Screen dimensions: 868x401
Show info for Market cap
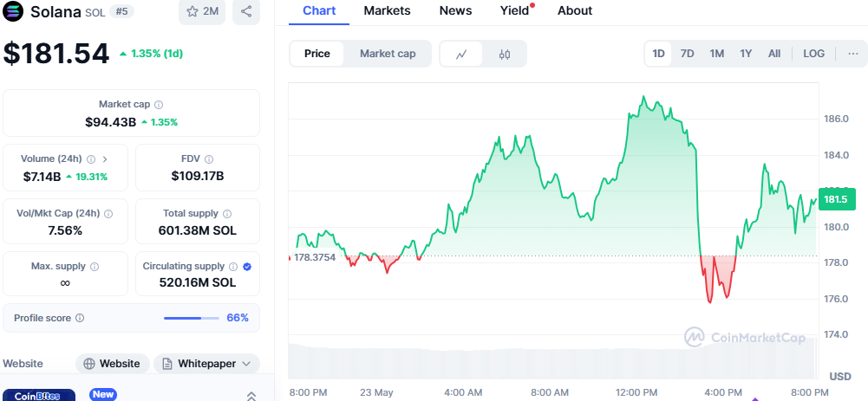pos(159,104)
